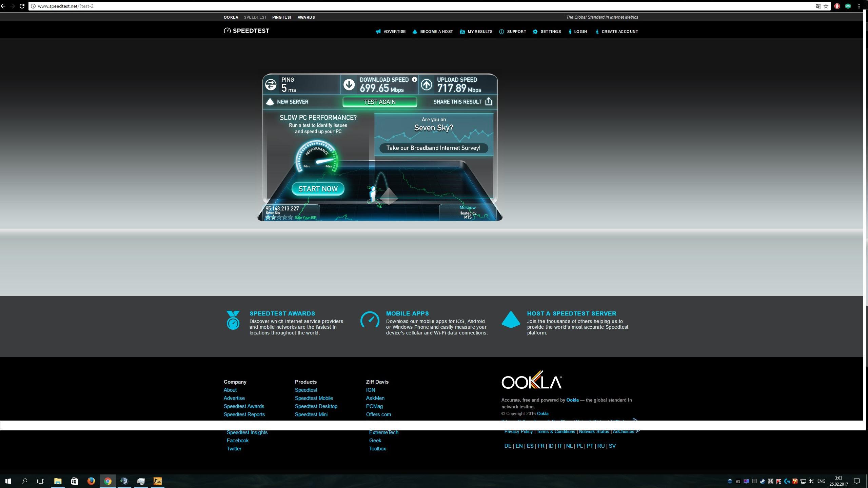This screenshot has height=488, width=868.
Task: Open File Explorer from the taskbar
Action: (58, 481)
